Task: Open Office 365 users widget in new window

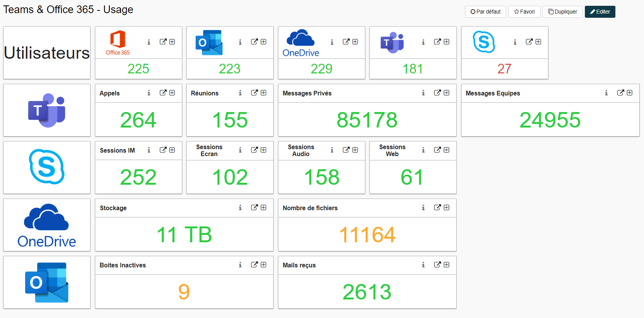Action: [163, 42]
